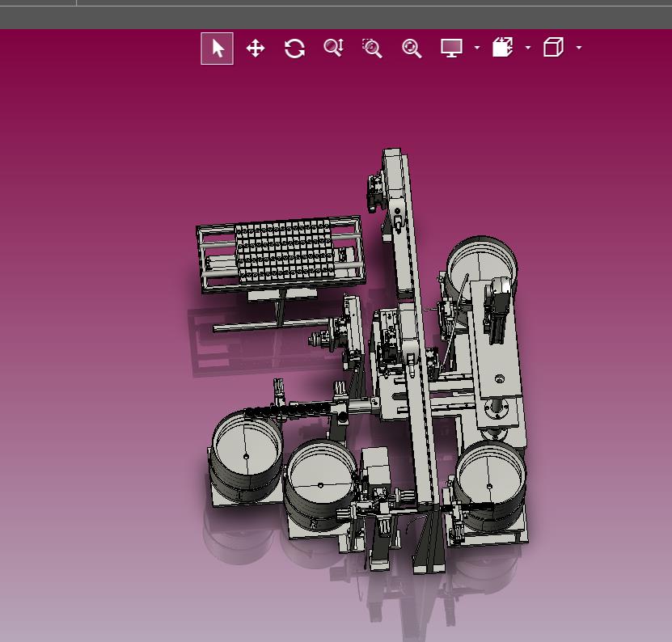Activate the pan move tool
This screenshot has width=672, height=642.
(256, 48)
